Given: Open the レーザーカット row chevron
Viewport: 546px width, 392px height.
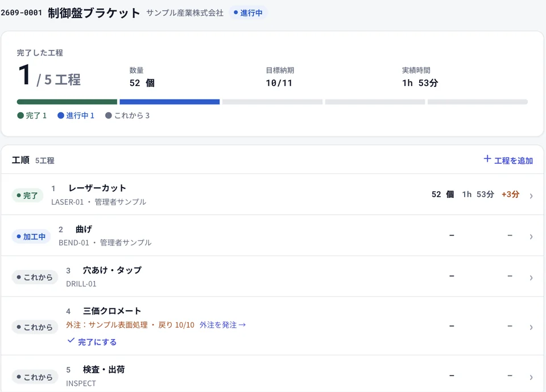Looking at the screenshot, I should (531, 196).
